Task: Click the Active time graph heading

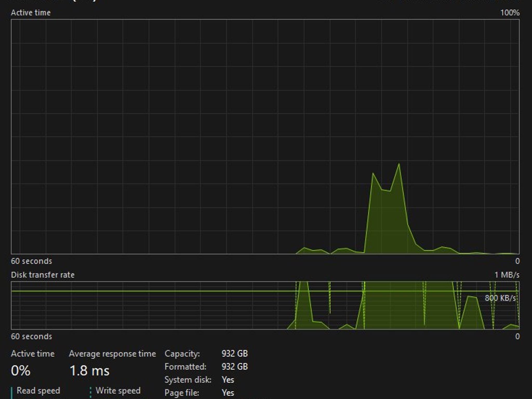Action: click(31, 13)
